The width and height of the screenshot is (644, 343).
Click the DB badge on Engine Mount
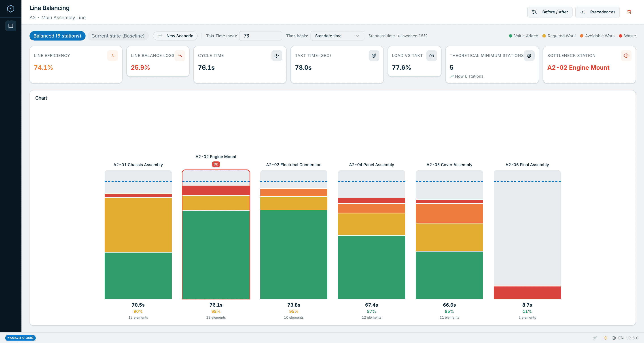pos(216,164)
